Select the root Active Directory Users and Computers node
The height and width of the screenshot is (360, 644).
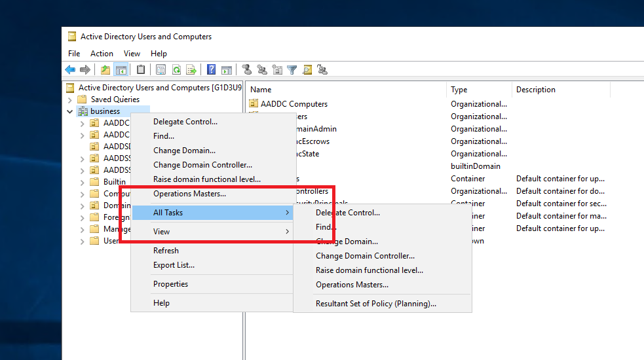(x=160, y=88)
